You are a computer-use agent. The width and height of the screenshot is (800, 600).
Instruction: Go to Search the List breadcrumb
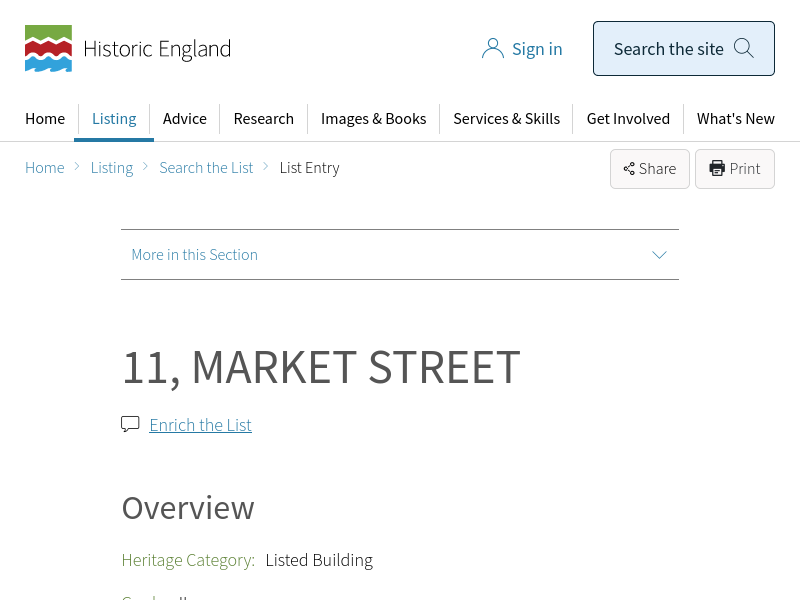click(206, 168)
